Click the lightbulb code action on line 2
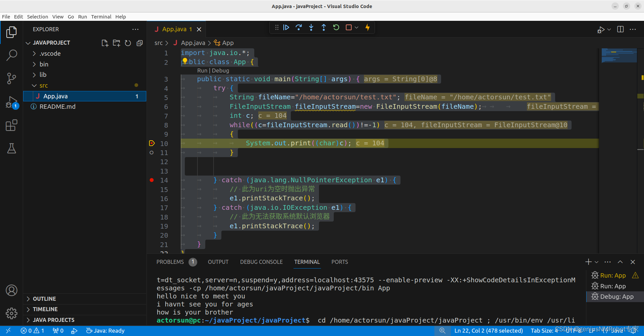This screenshot has height=336, width=644. tap(185, 61)
